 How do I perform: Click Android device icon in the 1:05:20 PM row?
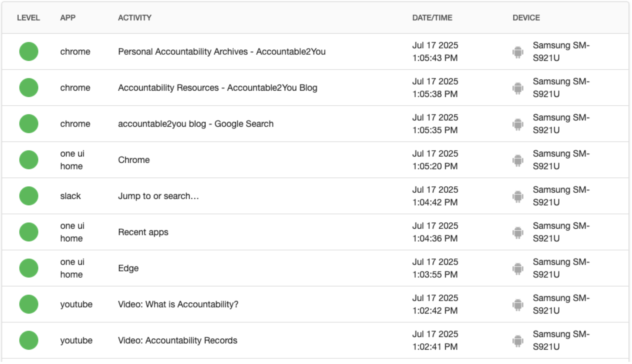tap(518, 160)
